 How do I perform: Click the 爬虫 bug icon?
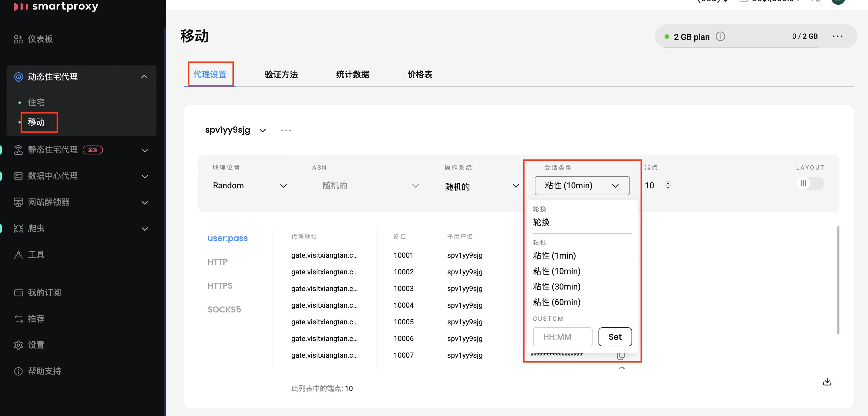[18, 228]
